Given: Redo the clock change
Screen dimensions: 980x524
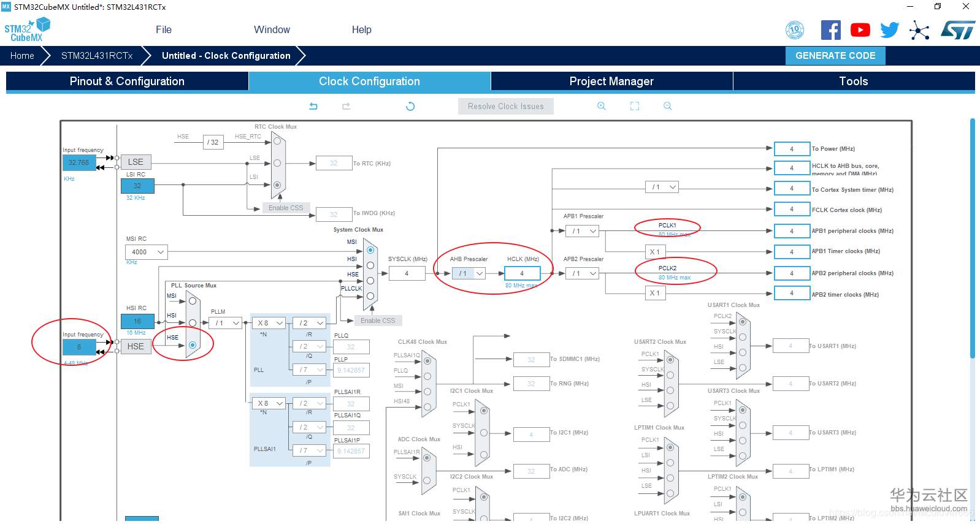Looking at the screenshot, I should (346, 106).
